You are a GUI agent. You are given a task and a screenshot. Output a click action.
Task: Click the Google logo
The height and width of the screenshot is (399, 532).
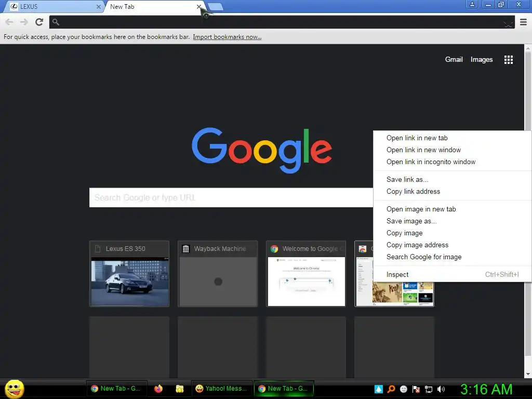(x=262, y=150)
